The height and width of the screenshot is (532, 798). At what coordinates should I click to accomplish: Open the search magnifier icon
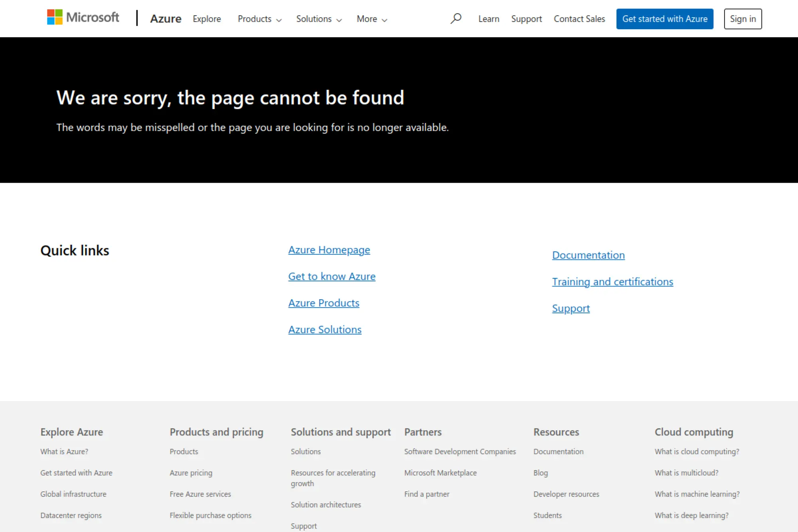(456, 18)
